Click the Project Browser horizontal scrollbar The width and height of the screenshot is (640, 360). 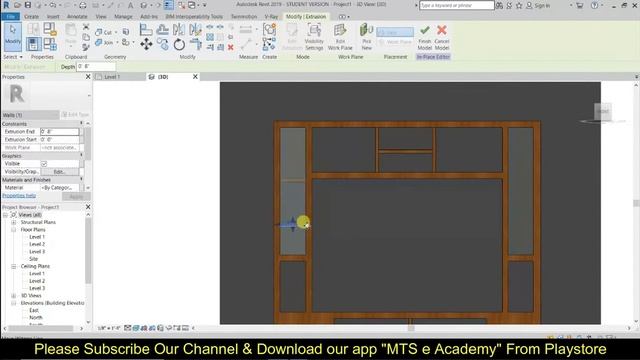tap(41, 328)
